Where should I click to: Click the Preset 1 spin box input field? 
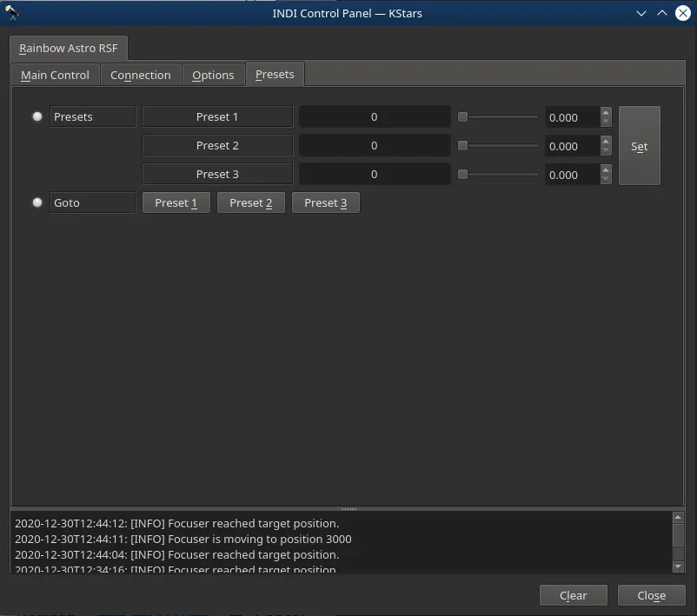pyautogui.click(x=573, y=117)
